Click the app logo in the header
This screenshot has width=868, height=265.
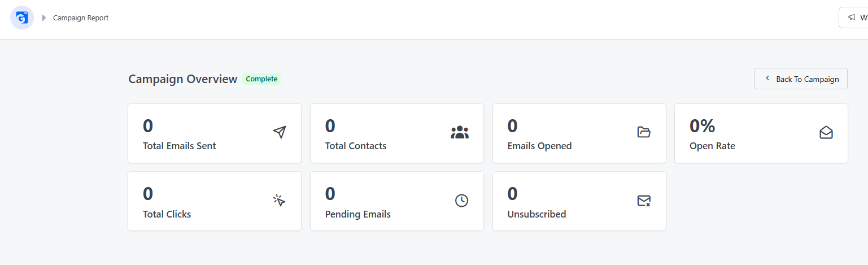tap(22, 18)
